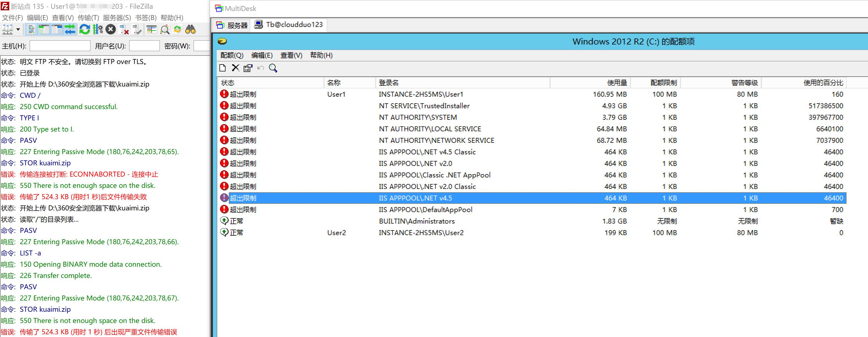Screen dimensions: 868x337
Task: Select the IIS APPPOOL\DefaultAppPool row
Action: click(x=532, y=210)
